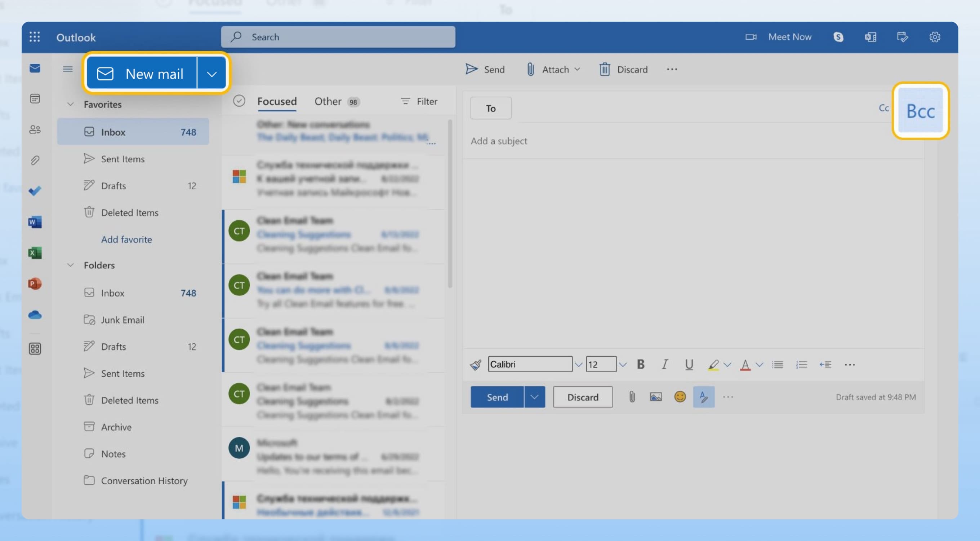This screenshot has width=980, height=541.
Task: Click the Discard button
Action: [x=582, y=396]
